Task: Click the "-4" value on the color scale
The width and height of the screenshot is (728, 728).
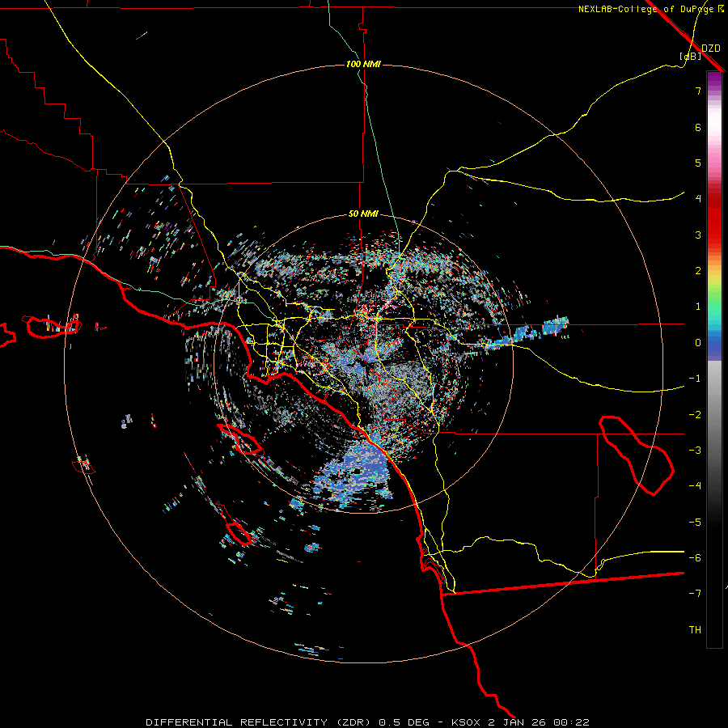Action: pos(695,486)
